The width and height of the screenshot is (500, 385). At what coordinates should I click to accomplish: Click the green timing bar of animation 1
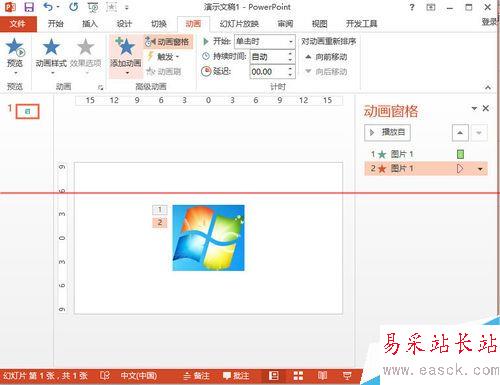click(x=460, y=154)
